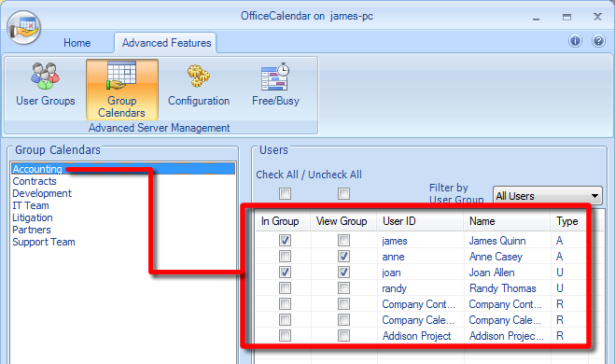615x364 pixels.
Task: Click the help question mark icon
Action: 598,41
